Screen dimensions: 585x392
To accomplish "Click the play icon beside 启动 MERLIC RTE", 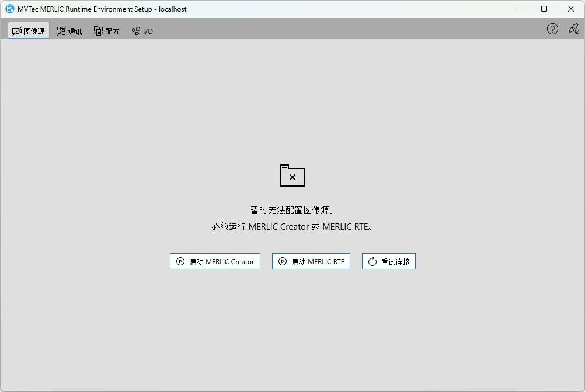I will click(283, 262).
